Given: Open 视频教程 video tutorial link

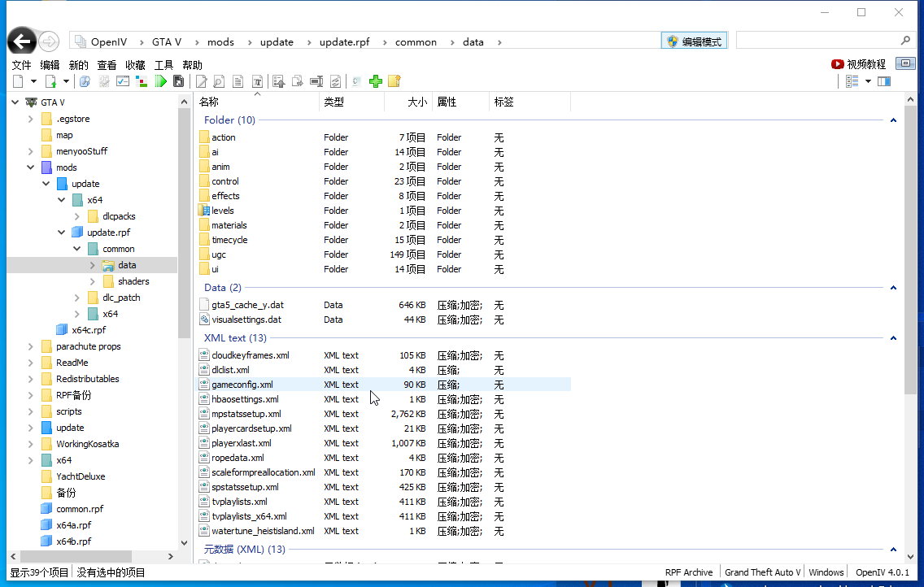Looking at the screenshot, I should pos(859,64).
